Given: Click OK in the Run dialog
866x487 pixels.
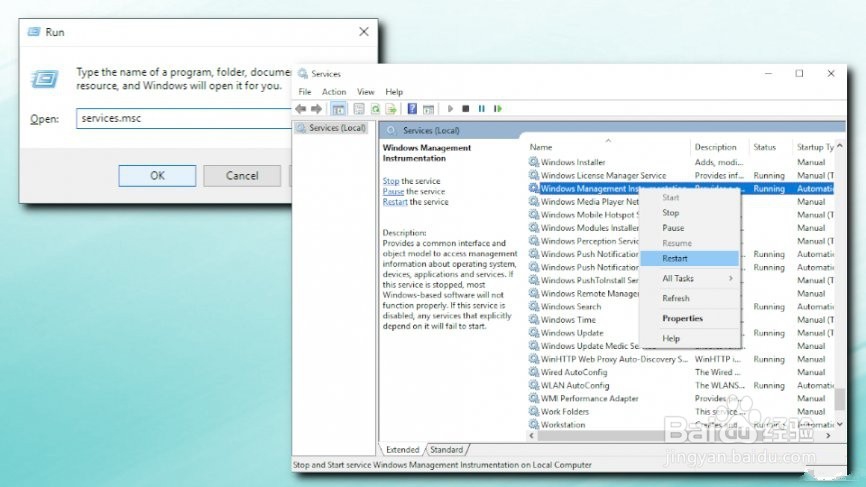Looking at the screenshot, I should point(157,176).
